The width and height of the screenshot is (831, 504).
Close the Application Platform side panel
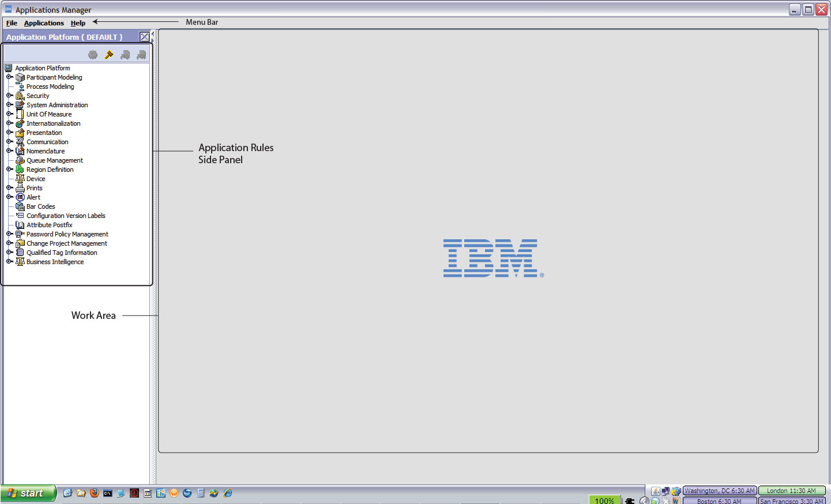click(x=145, y=37)
